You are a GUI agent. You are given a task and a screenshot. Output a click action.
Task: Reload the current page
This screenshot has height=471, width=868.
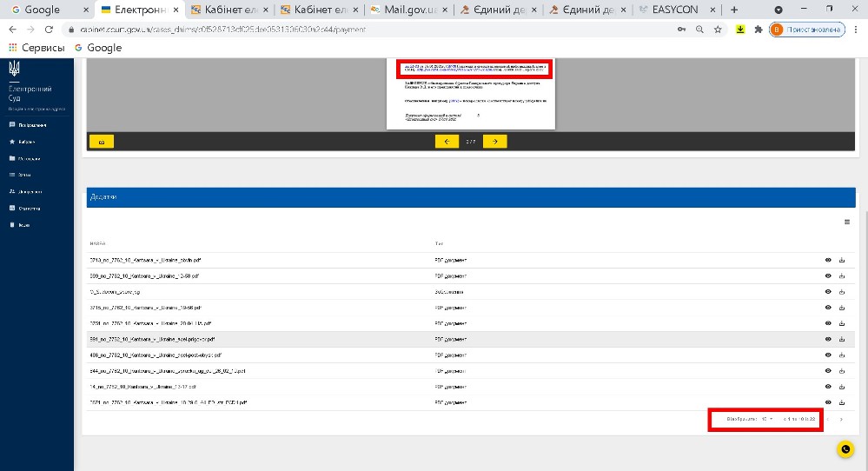[x=49, y=30]
